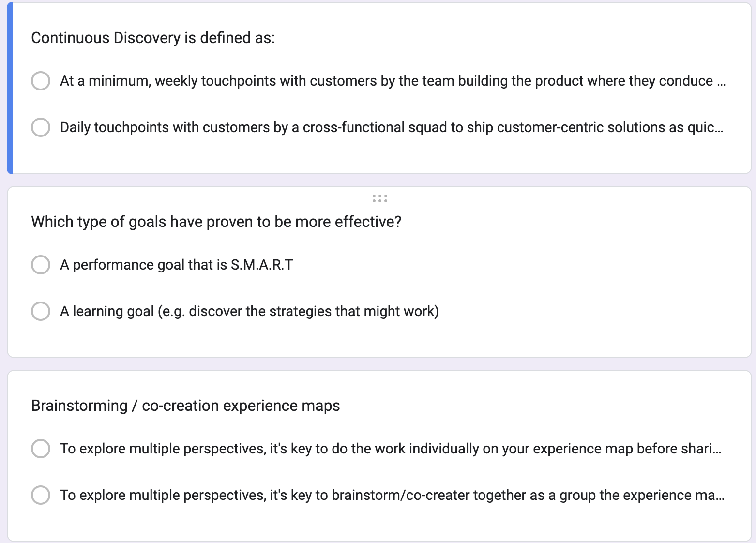The width and height of the screenshot is (756, 543).
Task: Click the group brainstorm answer text
Action: 392,495
